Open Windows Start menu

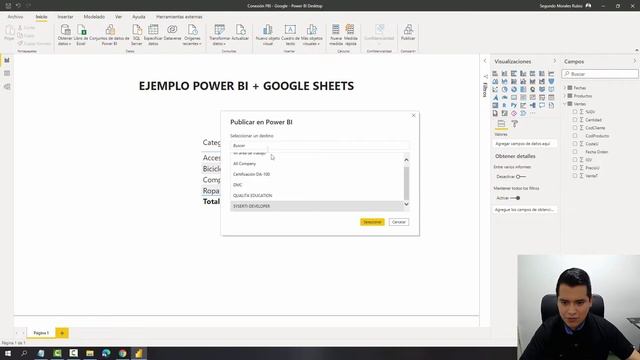click(x=8, y=353)
